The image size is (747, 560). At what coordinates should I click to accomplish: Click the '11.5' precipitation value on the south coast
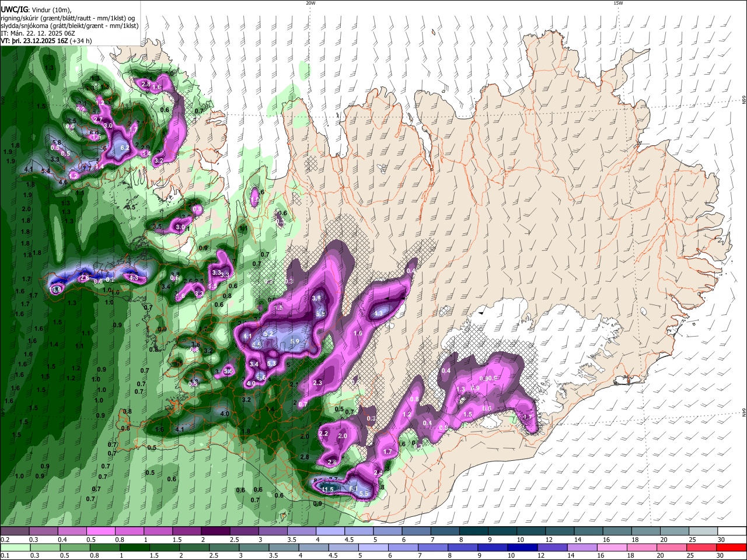[x=328, y=489]
